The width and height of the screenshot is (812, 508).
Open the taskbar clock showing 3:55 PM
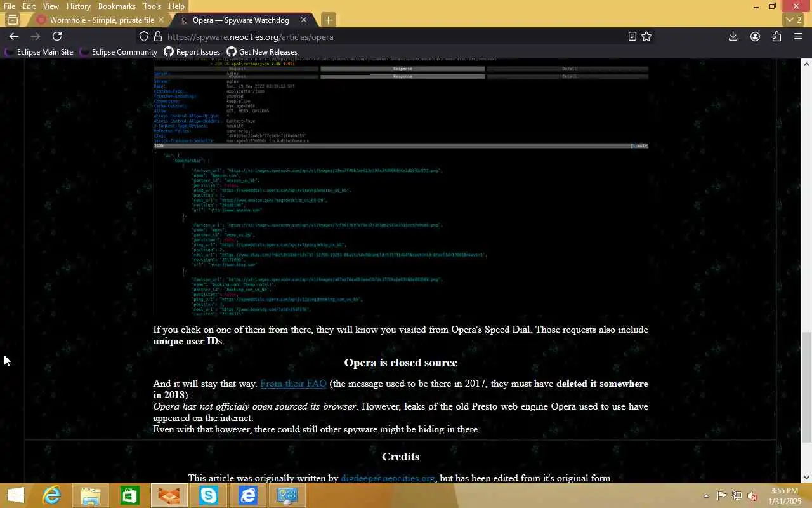coord(785,496)
